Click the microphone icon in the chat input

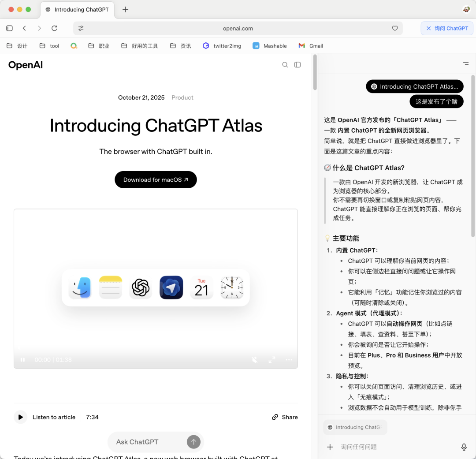464,447
